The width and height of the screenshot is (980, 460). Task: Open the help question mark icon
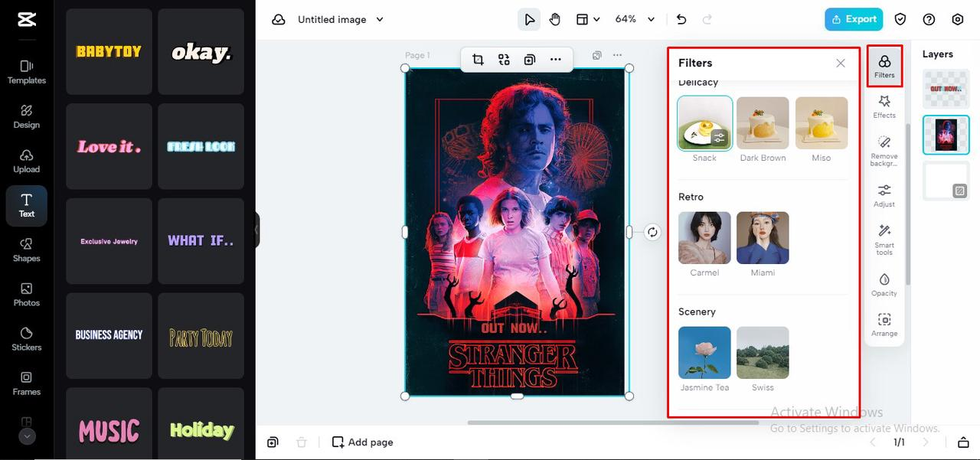[929, 19]
